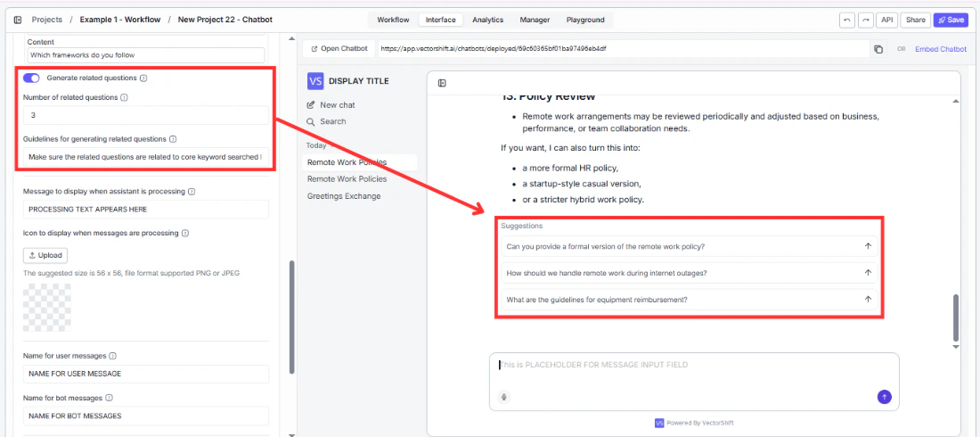980x437 pixels.
Task: Click the Share button
Action: [x=916, y=20]
